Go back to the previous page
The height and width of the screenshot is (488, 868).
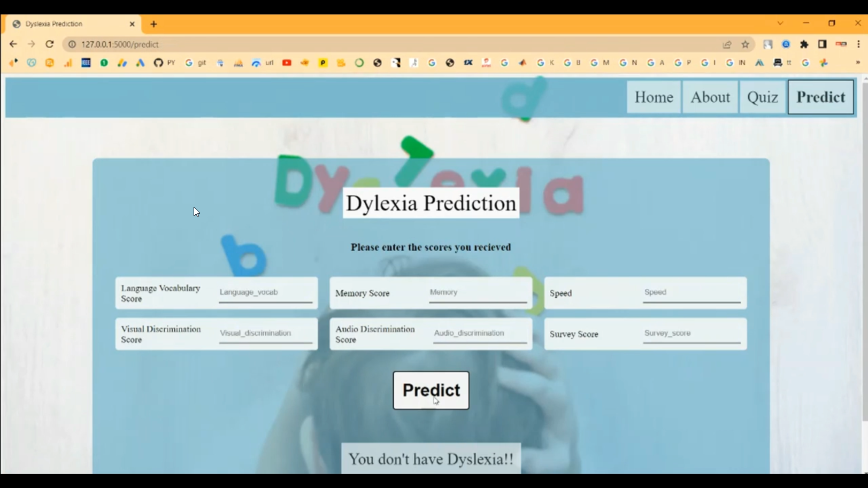click(x=13, y=44)
